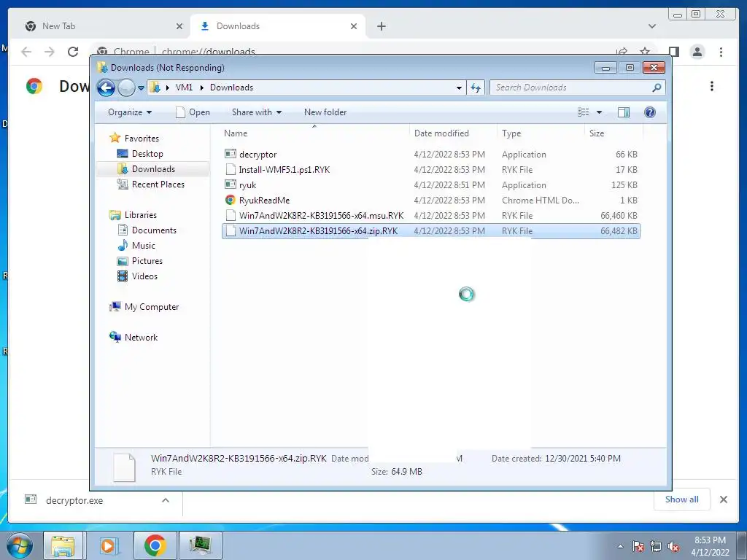
Task: Click the share icon in Chrome's address bar
Action: point(622,51)
